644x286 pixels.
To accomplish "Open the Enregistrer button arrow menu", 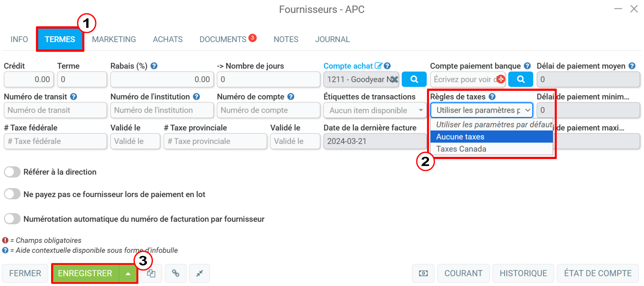I will pyautogui.click(x=128, y=273).
